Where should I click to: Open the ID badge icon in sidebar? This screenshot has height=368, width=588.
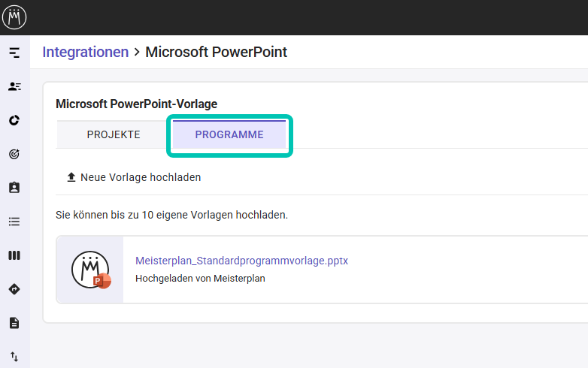coord(14,188)
